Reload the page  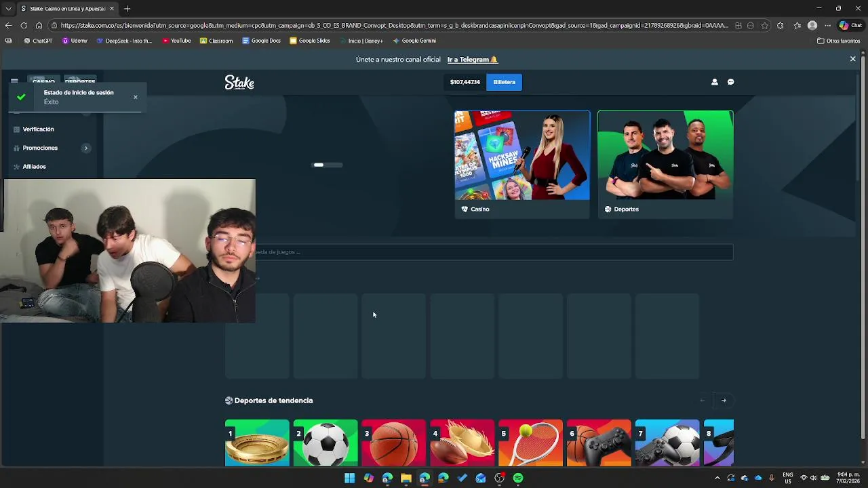[24, 25]
